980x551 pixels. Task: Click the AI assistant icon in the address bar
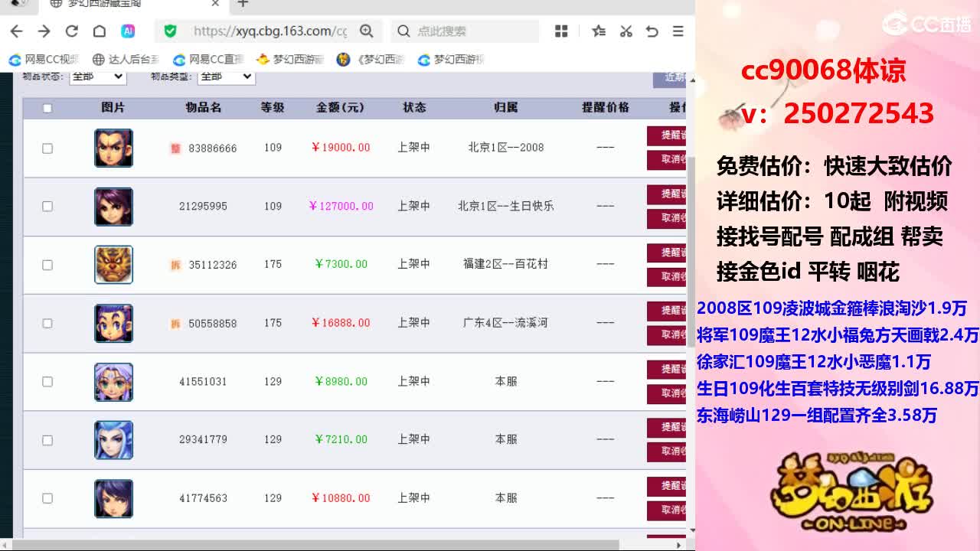(129, 31)
